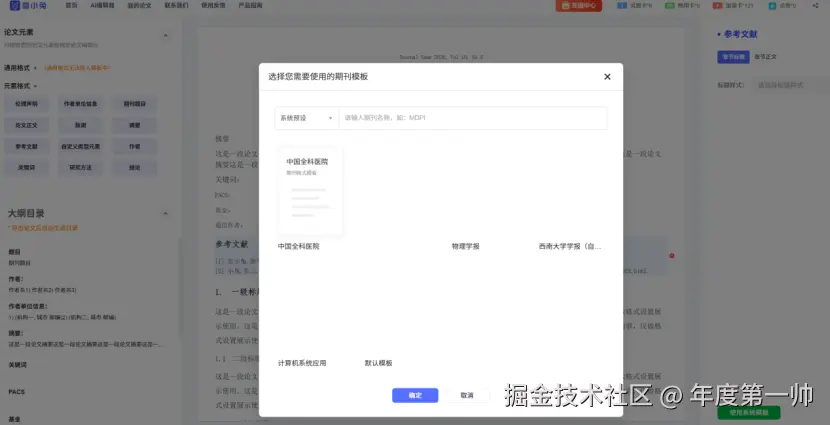Viewport: 830px width, 425px height.
Task: Open the 系统预设 dropdown
Action: coord(306,118)
